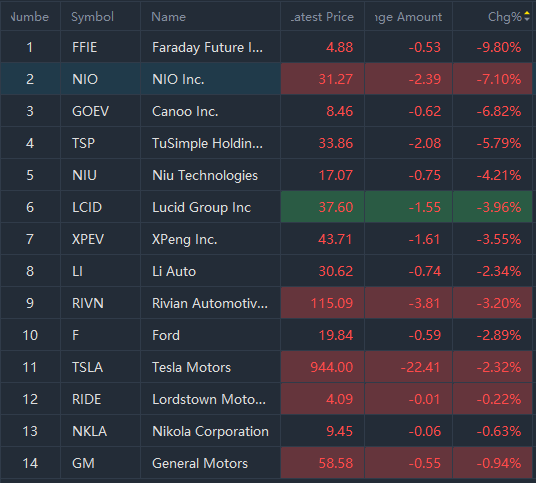
Task: Sort by the Chg% sort arrow icon
Action: coord(527,16)
